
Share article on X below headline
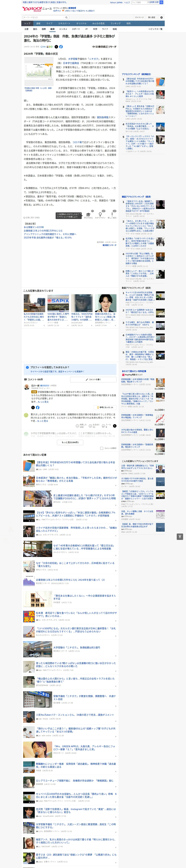coord(56,47)
